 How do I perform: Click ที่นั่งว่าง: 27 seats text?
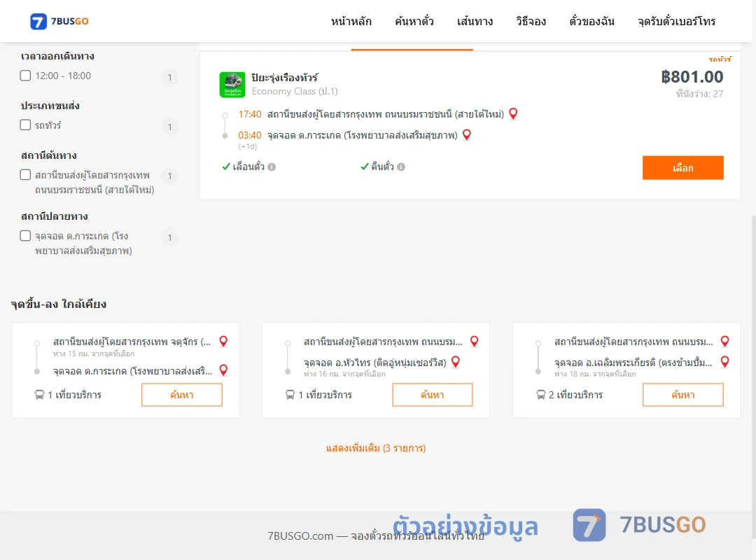(x=699, y=94)
